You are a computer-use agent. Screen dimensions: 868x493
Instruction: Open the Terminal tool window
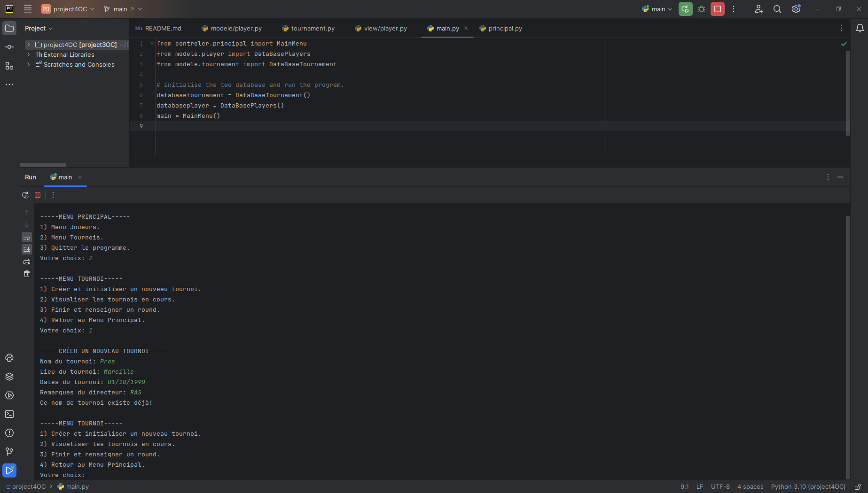(9, 414)
